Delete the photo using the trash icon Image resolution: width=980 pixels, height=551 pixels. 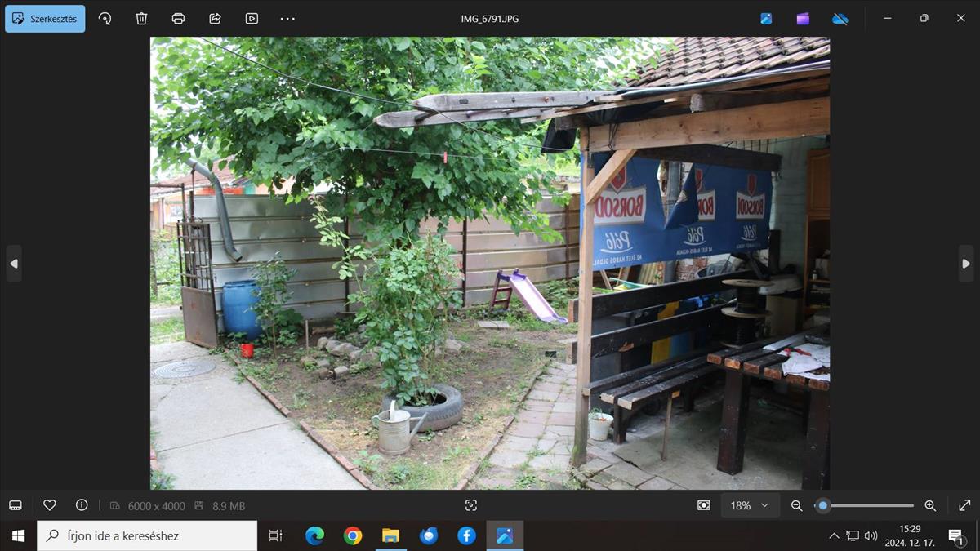[141, 19]
